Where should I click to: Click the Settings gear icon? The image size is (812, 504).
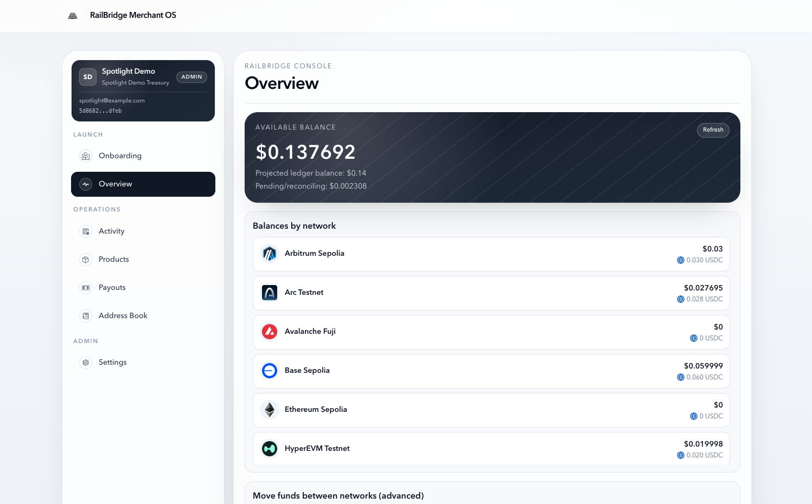click(86, 363)
